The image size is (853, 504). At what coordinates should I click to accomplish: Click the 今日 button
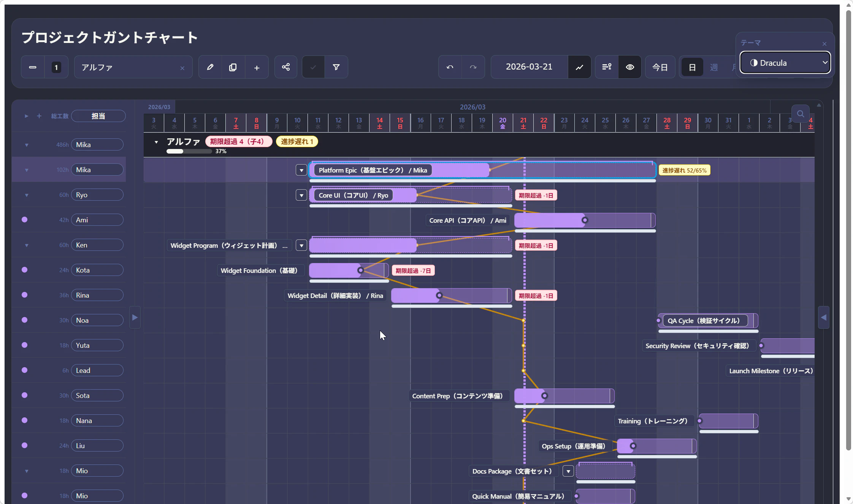[660, 67]
